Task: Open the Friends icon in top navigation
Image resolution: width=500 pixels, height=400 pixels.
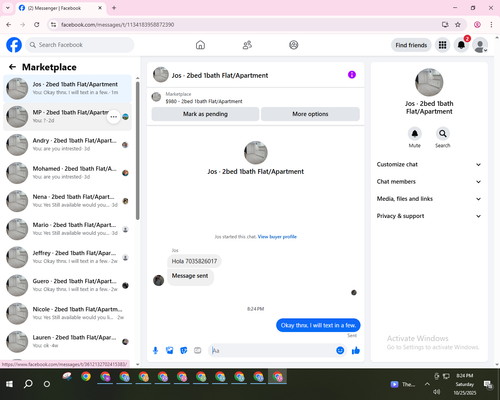Action: [x=247, y=45]
